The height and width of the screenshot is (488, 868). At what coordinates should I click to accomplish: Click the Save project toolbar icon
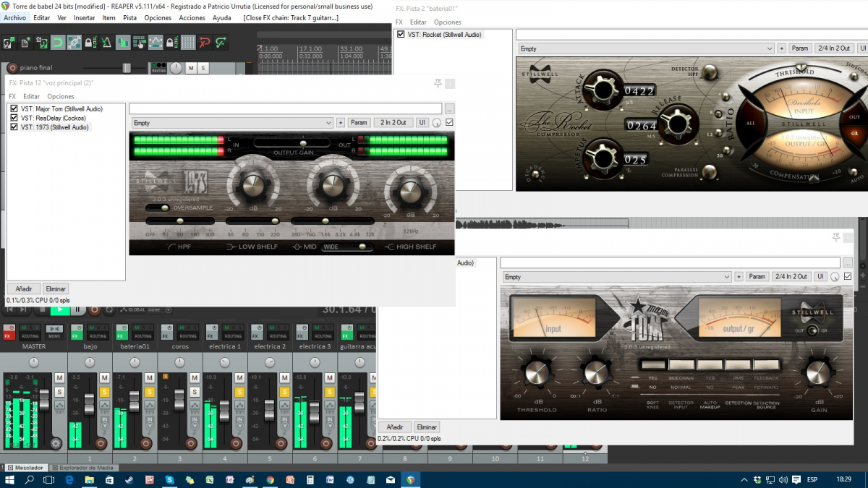pyautogui.click(x=42, y=43)
